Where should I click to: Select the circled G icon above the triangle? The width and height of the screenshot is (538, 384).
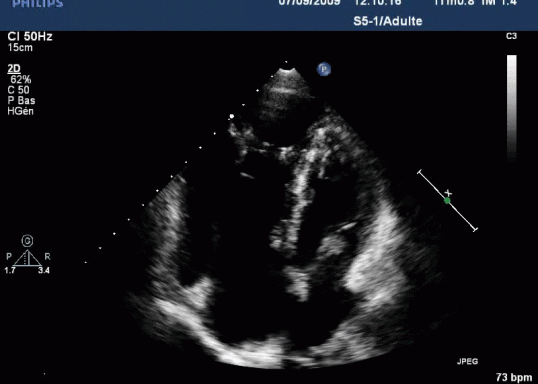pos(27,241)
